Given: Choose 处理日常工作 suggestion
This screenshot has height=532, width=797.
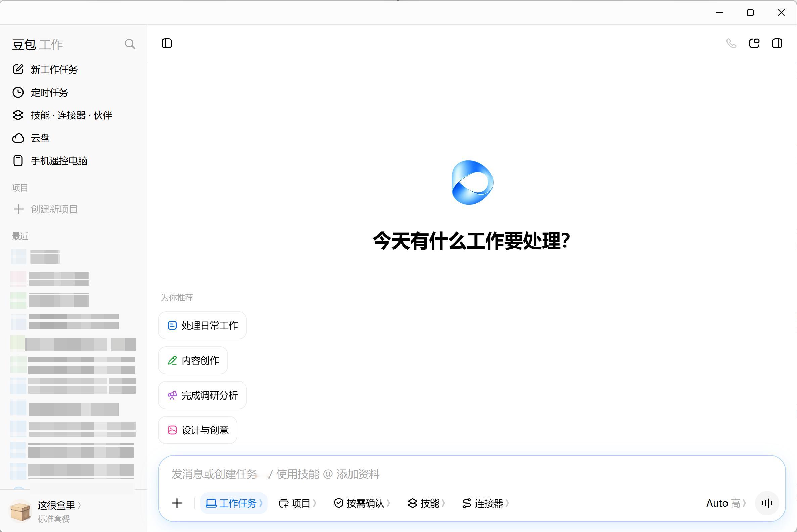Looking at the screenshot, I should 202,325.
